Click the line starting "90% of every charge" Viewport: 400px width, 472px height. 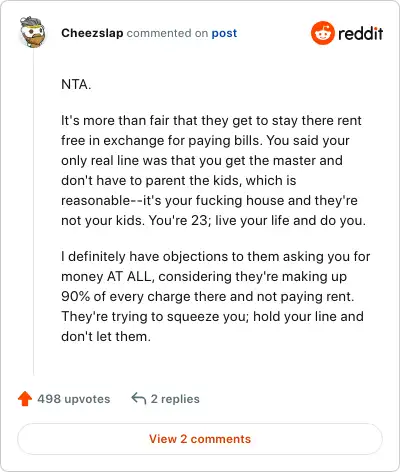(208, 297)
